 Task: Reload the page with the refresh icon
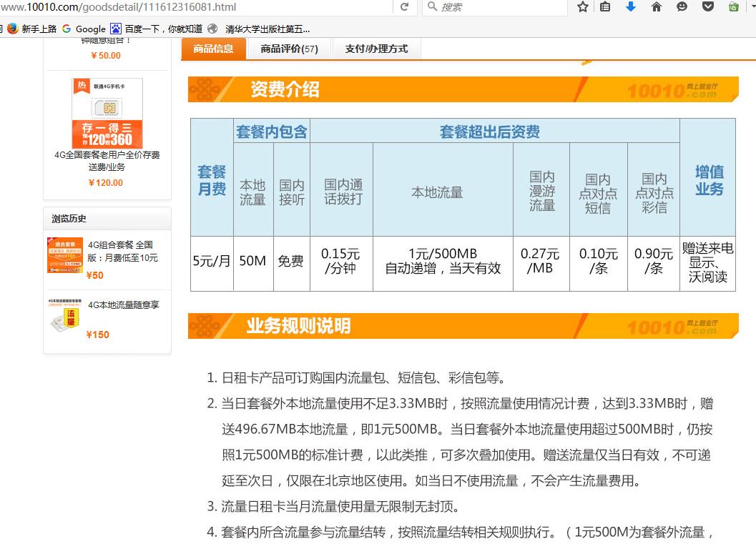pyautogui.click(x=404, y=8)
